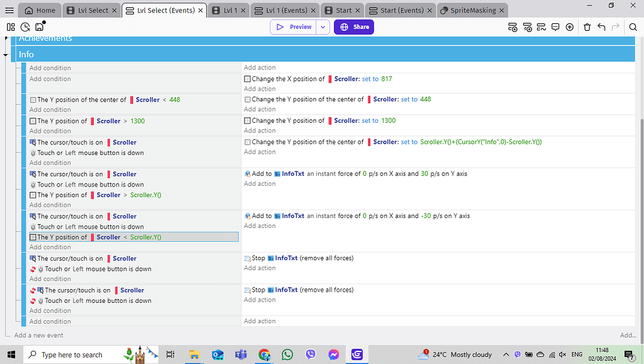Click the Share button
Image resolution: width=644 pixels, height=364 pixels.
[353, 27]
